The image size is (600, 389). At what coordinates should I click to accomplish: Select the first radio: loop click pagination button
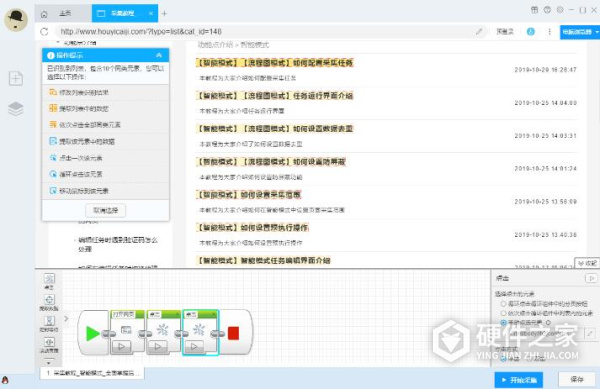[x=504, y=304]
